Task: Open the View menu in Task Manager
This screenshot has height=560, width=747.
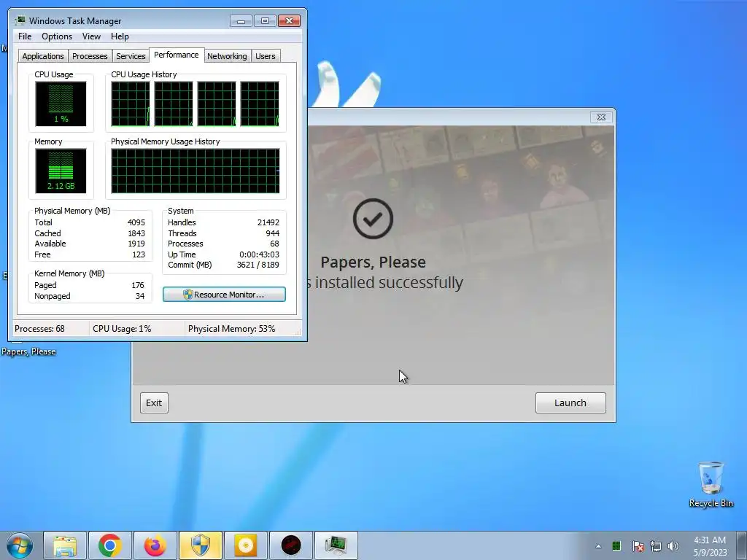Action: (x=91, y=36)
